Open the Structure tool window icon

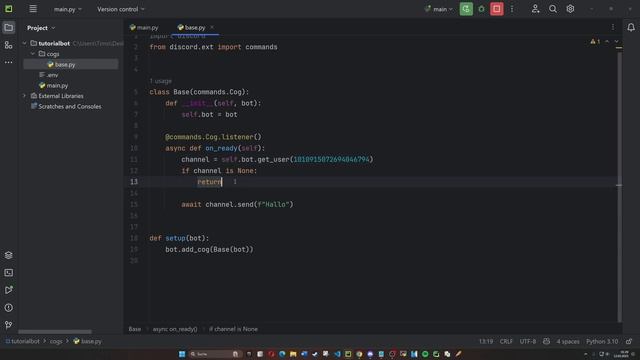(9, 45)
